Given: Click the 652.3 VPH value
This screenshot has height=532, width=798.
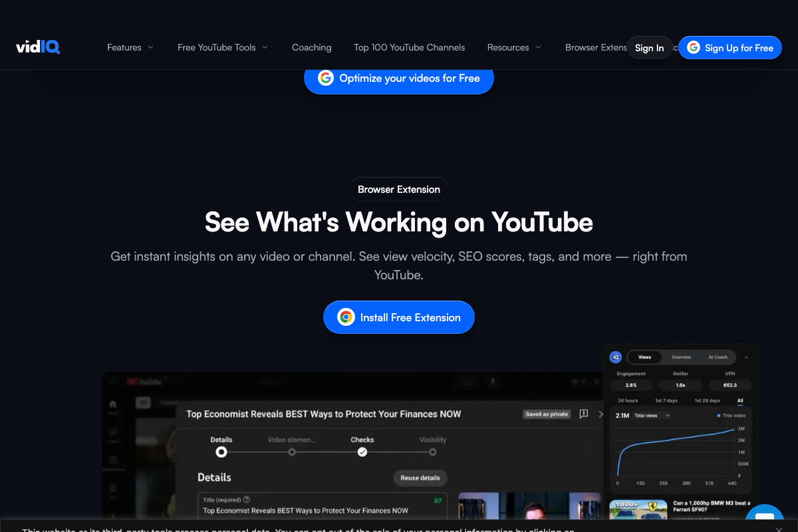Looking at the screenshot, I should tap(730, 385).
